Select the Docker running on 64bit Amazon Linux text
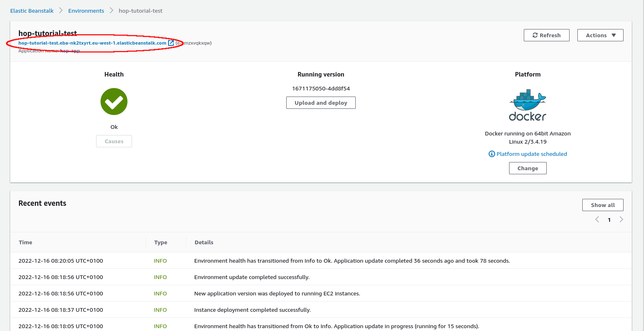This screenshot has height=331, width=644. point(528,137)
